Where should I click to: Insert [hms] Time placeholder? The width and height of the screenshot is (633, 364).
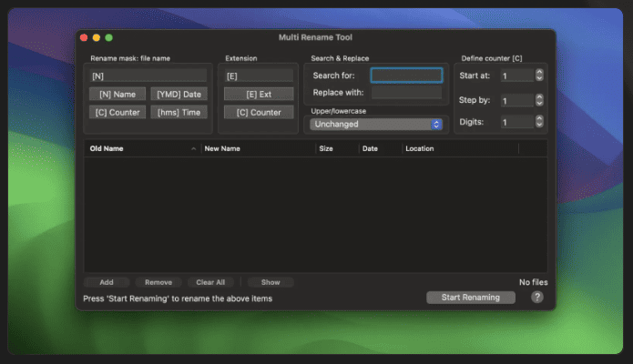(x=179, y=112)
